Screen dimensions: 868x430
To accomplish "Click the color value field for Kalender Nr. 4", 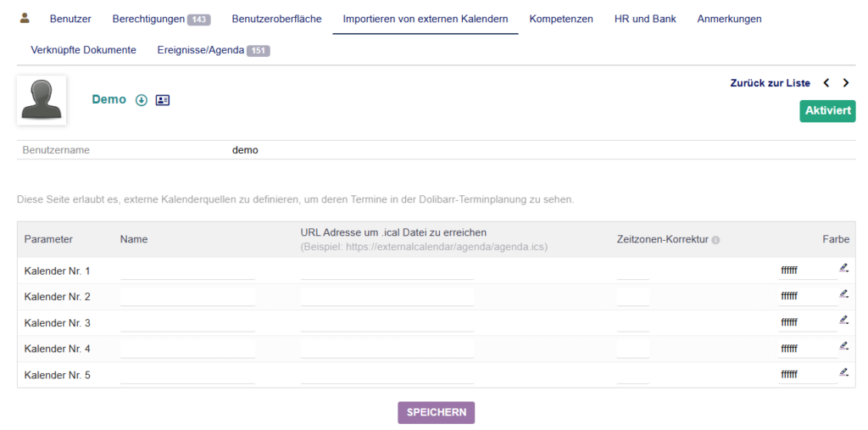I will (x=805, y=349).
